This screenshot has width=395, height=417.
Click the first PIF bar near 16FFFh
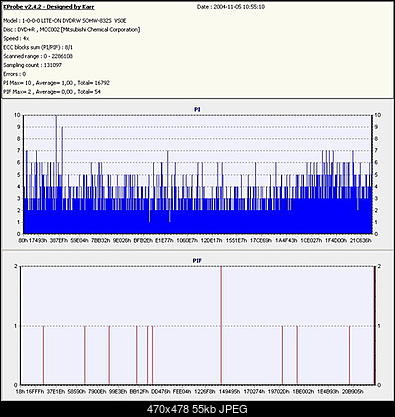pos(43,355)
